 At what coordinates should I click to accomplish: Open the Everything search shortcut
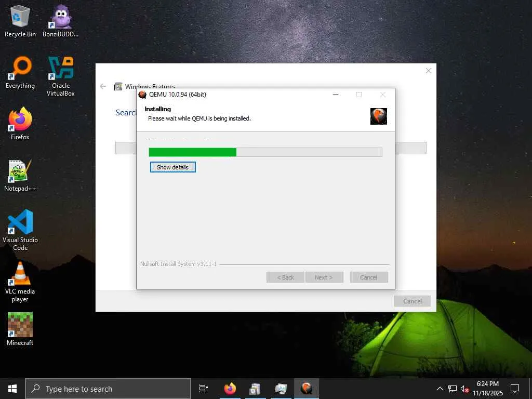tap(20, 73)
